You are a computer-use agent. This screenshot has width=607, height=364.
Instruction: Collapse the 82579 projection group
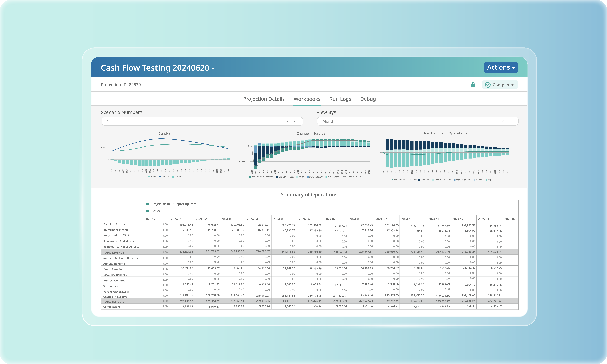click(147, 211)
